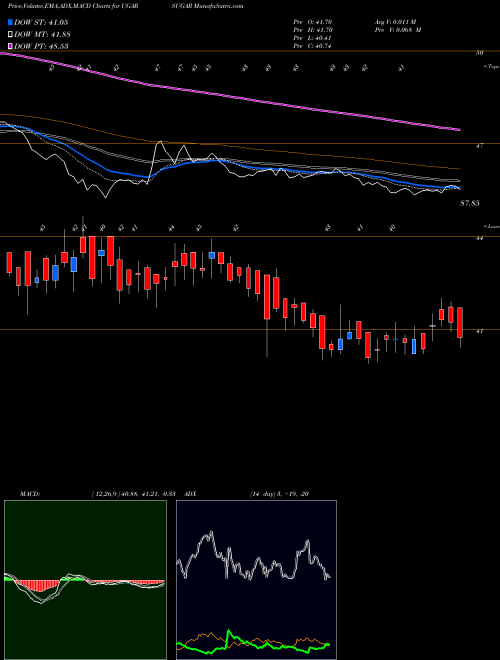Screen dimensions: 500x660
Task: Click the ADX panel label
Action: (x=190, y=494)
